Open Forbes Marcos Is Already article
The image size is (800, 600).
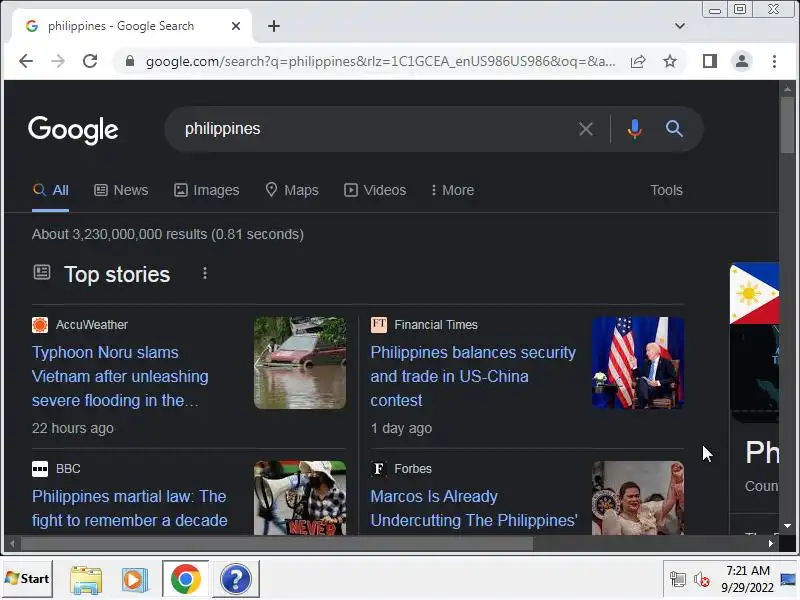coord(474,509)
